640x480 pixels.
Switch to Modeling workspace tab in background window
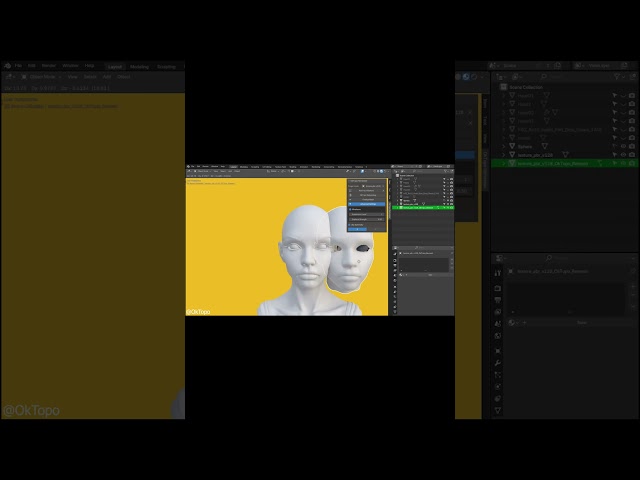[x=139, y=67]
